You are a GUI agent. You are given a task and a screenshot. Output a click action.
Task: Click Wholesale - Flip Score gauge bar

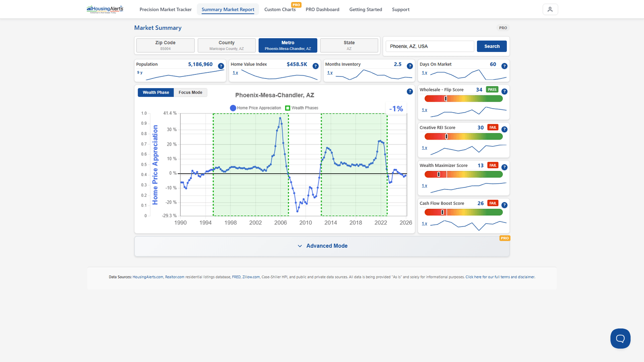tap(464, 99)
